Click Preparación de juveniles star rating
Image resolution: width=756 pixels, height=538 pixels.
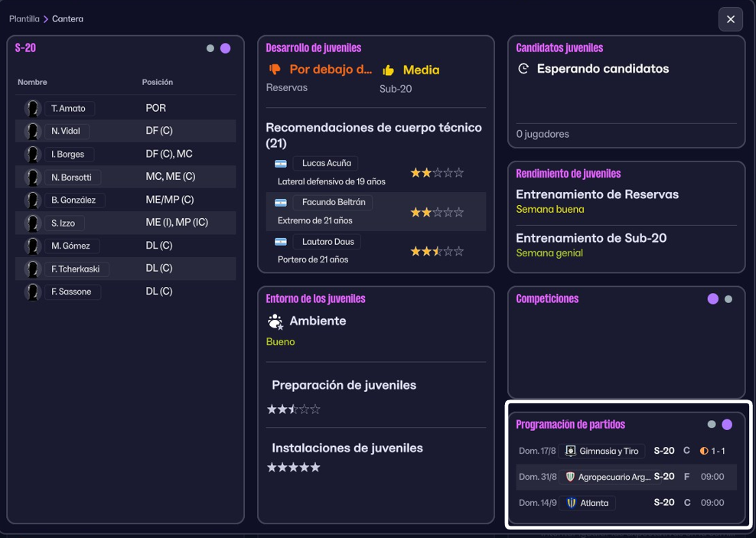click(294, 409)
